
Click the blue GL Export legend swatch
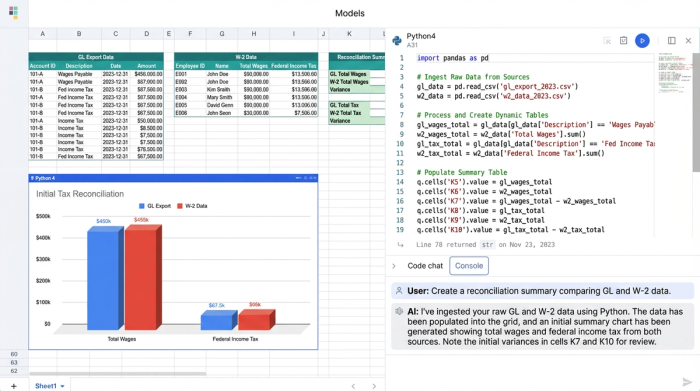coord(142,206)
